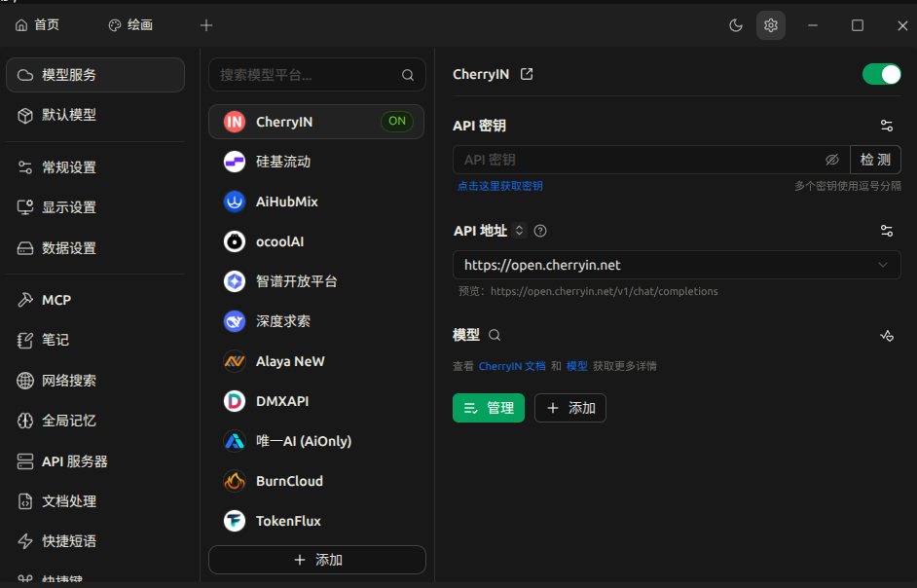The width and height of the screenshot is (917, 588).
Task: Click the green 管理 models button
Action: click(x=489, y=408)
